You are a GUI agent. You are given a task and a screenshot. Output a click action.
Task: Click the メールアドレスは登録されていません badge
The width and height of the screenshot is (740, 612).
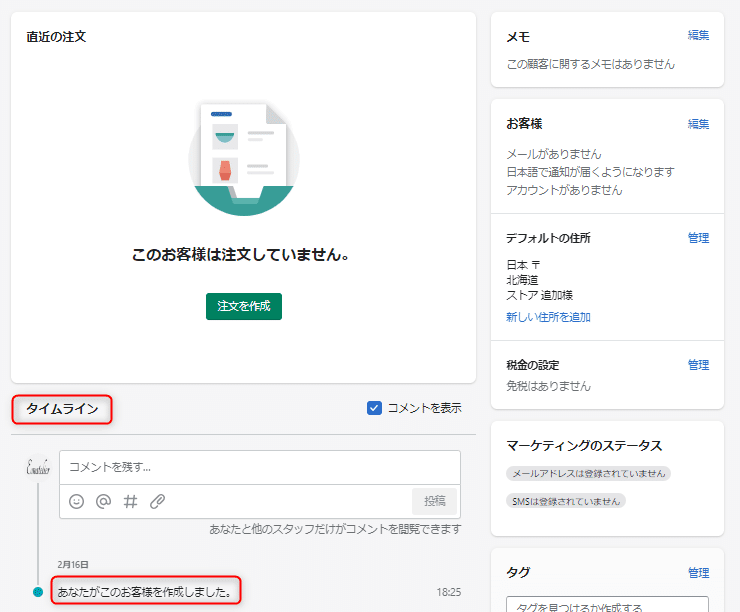pyautogui.click(x=589, y=473)
